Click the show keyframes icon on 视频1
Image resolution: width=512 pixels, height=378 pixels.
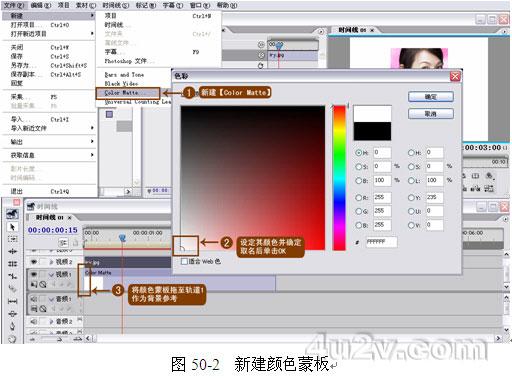pyautogui.click(x=43, y=284)
